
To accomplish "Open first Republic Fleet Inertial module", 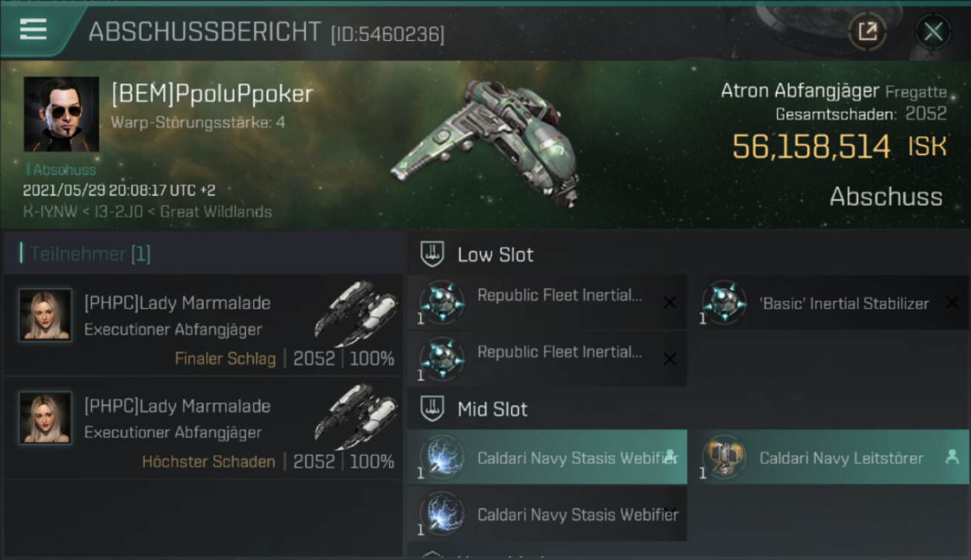I will tap(547, 302).
